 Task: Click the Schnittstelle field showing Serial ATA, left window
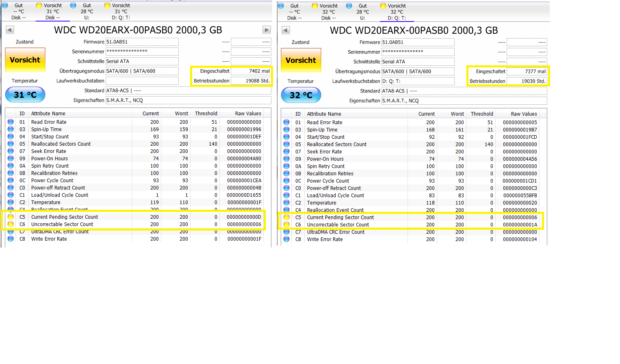(x=142, y=61)
